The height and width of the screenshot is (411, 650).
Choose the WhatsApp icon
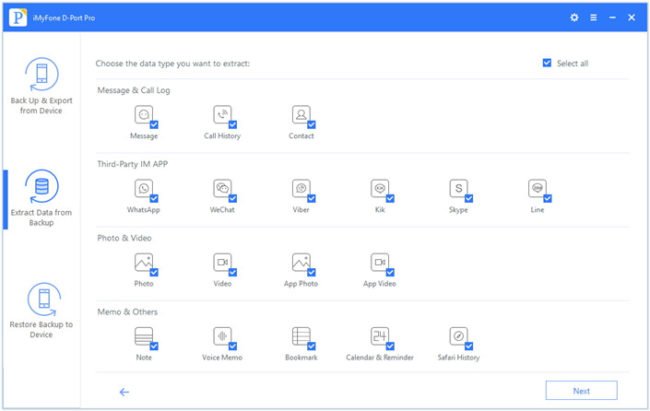pos(143,188)
